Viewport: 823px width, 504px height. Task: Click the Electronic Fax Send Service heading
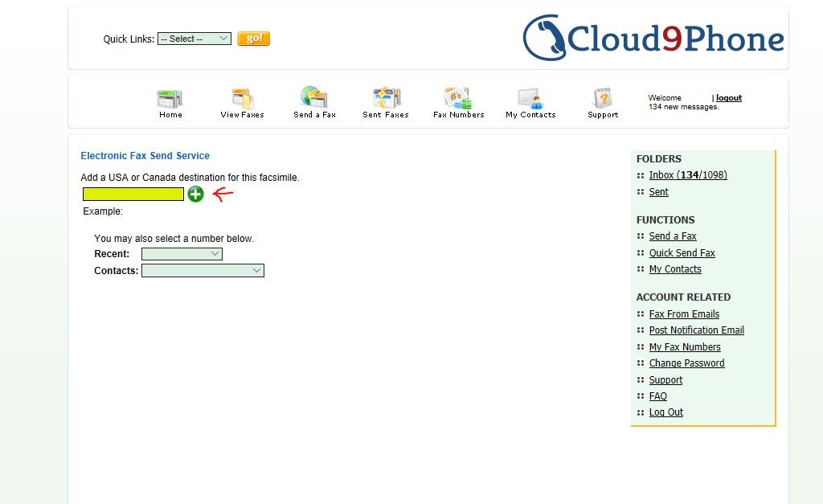tap(145, 156)
